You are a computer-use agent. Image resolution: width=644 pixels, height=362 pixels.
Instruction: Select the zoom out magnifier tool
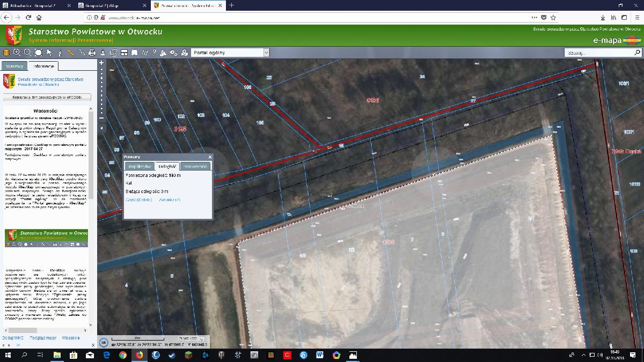(27, 53)
